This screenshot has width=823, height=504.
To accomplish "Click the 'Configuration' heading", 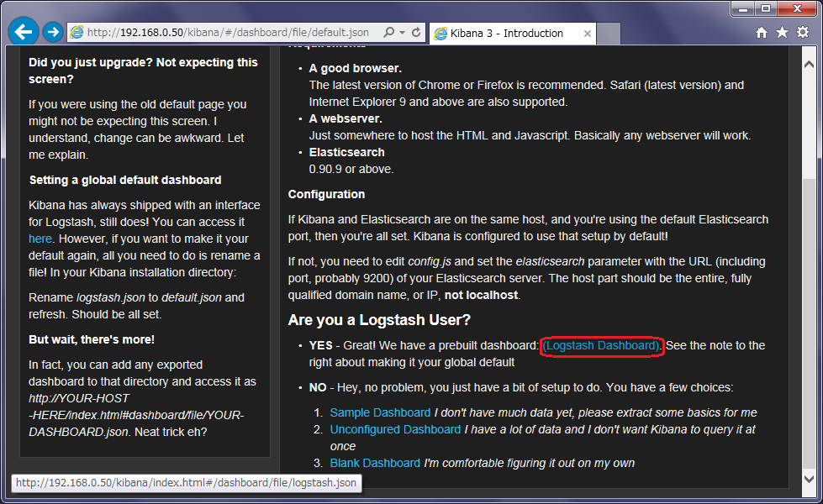I will [326, 195].
